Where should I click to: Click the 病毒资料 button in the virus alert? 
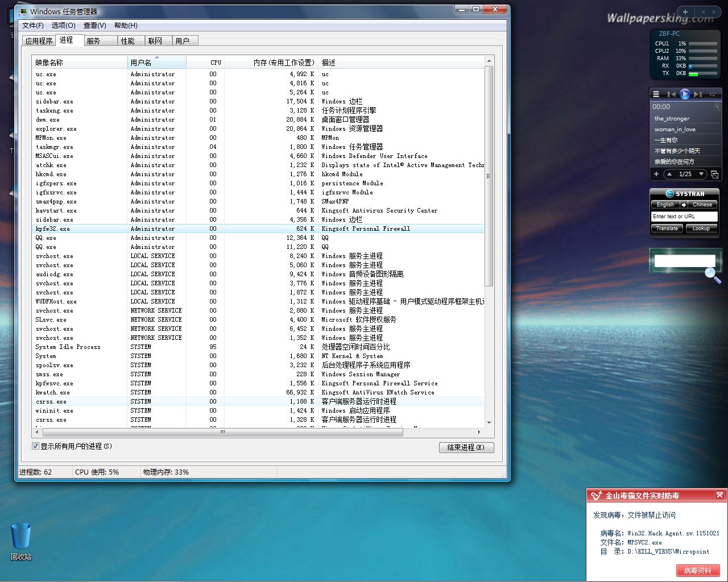[698, 571]
